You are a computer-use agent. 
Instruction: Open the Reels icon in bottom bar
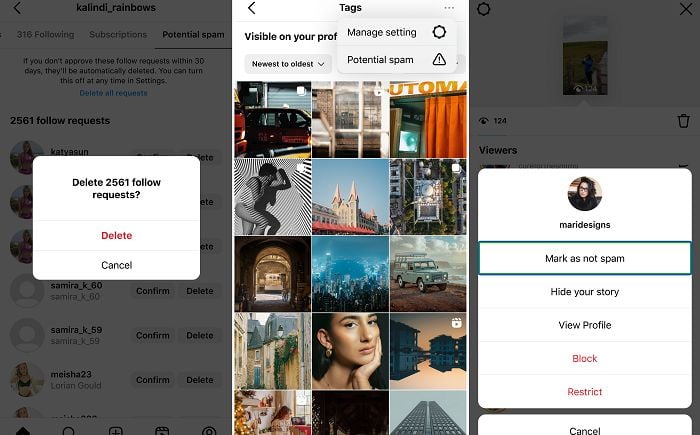pos(162,431)
